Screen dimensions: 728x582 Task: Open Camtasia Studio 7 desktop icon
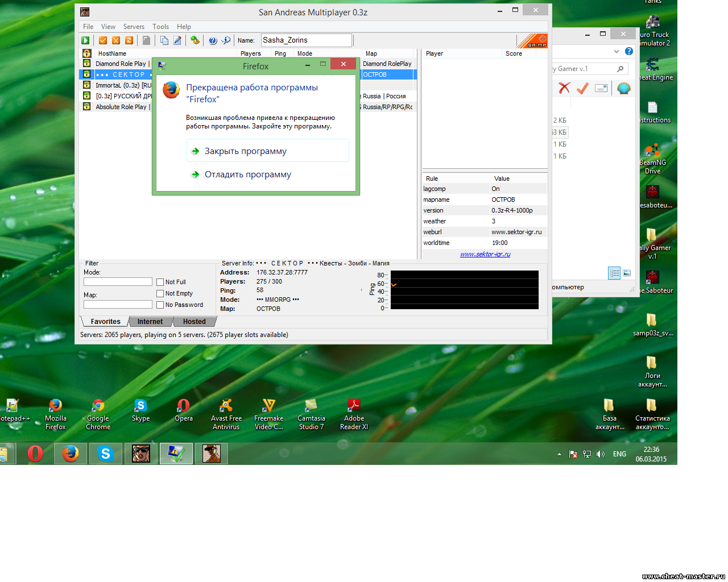pyautogui.click(x=311, y=414)
